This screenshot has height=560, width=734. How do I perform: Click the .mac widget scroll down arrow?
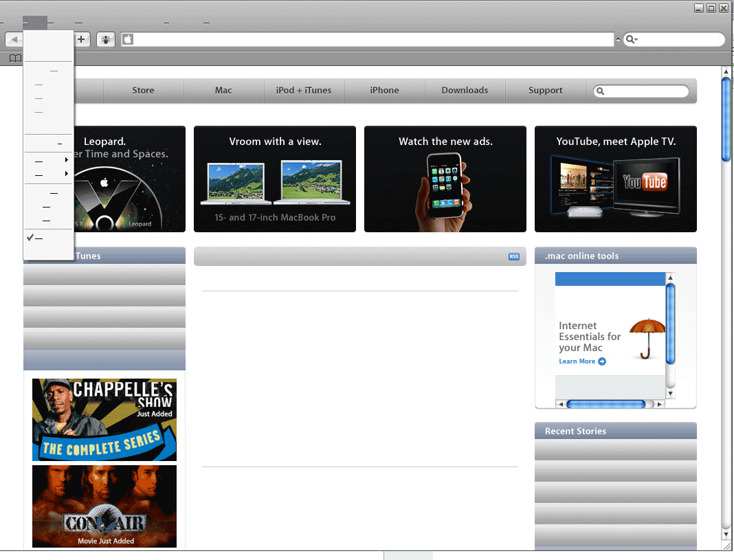tap(670, 394)
